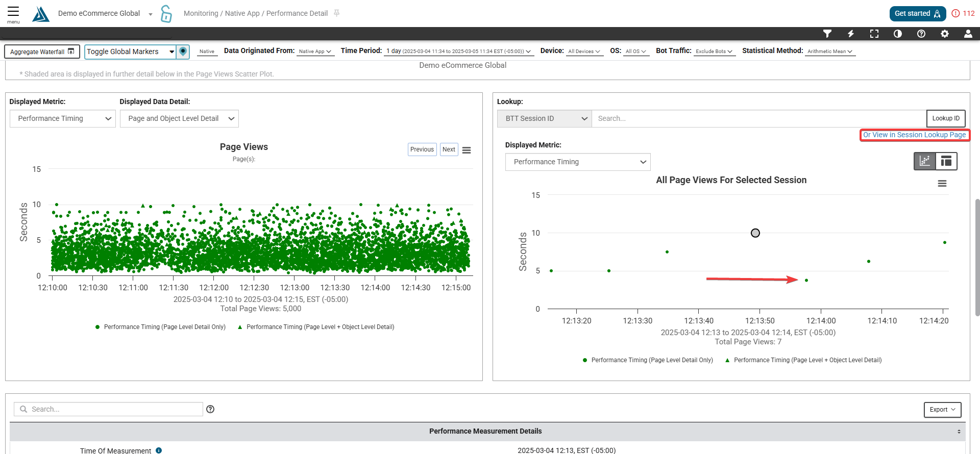Click the Lookup ID button
The image size is (980, 454).
(946, 119)
